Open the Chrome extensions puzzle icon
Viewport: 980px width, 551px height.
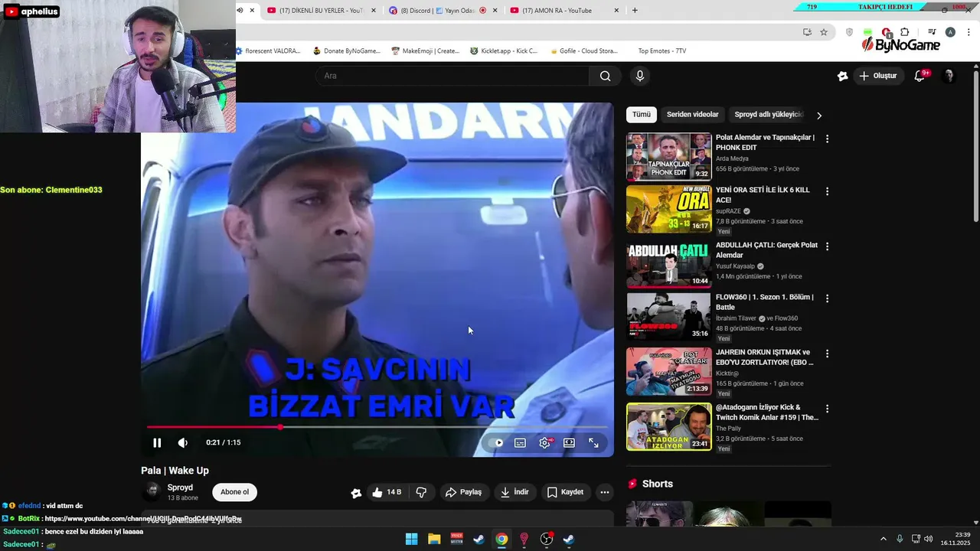coord(905,32)
